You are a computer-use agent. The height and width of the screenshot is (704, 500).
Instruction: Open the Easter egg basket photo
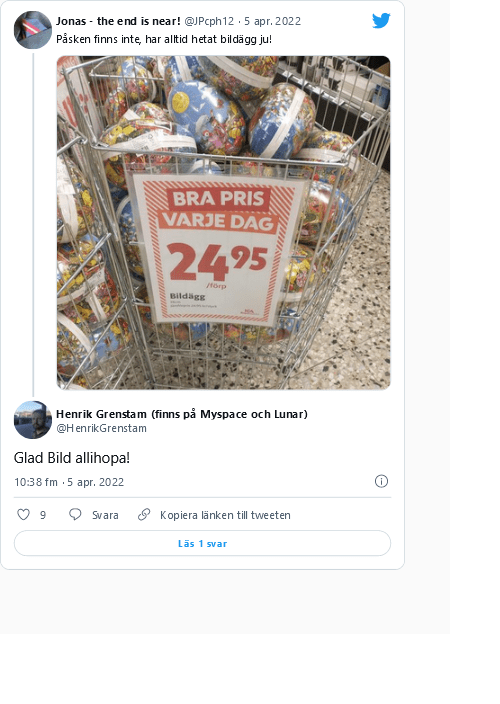point(224,223)
